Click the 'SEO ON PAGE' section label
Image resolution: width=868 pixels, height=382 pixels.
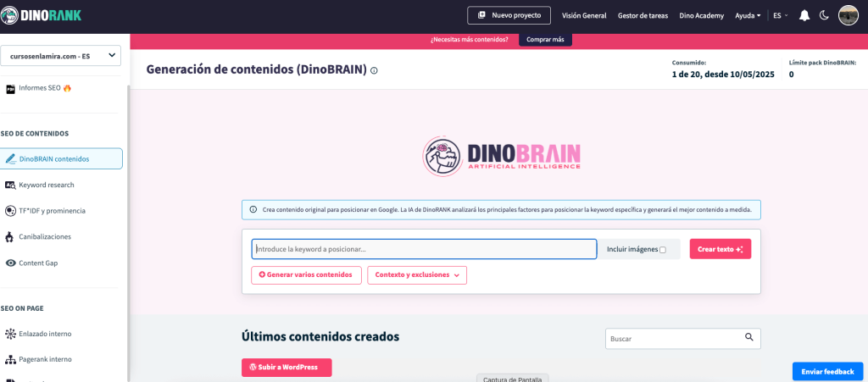(x=22, y=308)
